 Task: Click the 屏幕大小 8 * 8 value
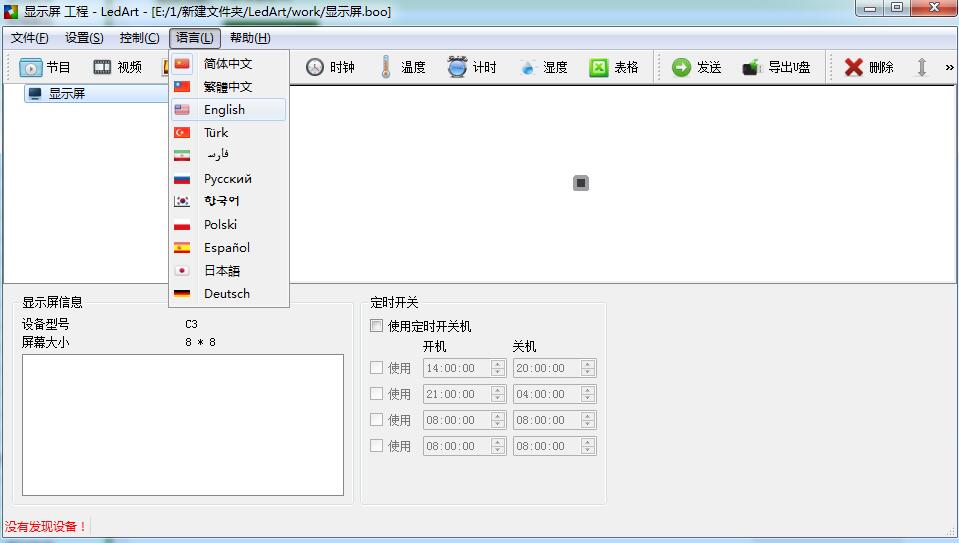coord(201,342)
